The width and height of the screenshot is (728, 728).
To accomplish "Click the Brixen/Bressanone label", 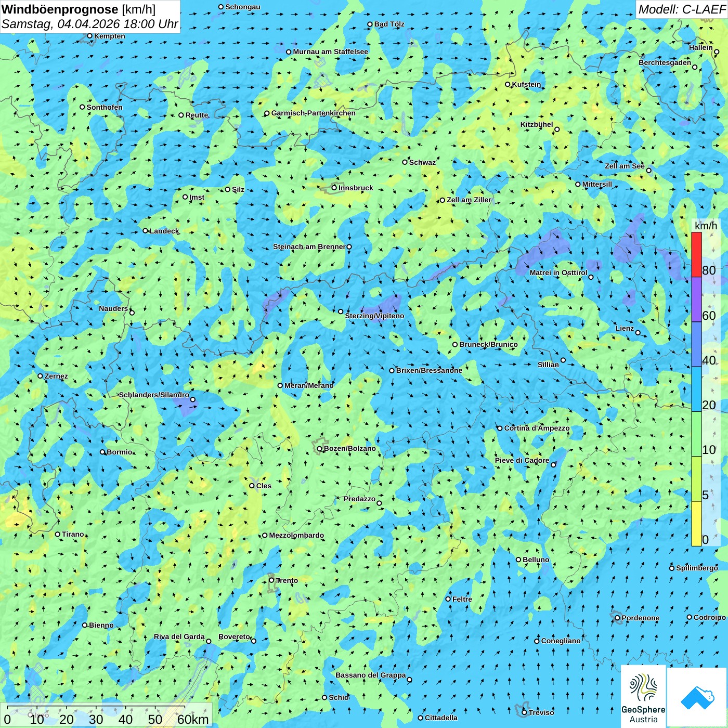I will [x=429, y=370].
